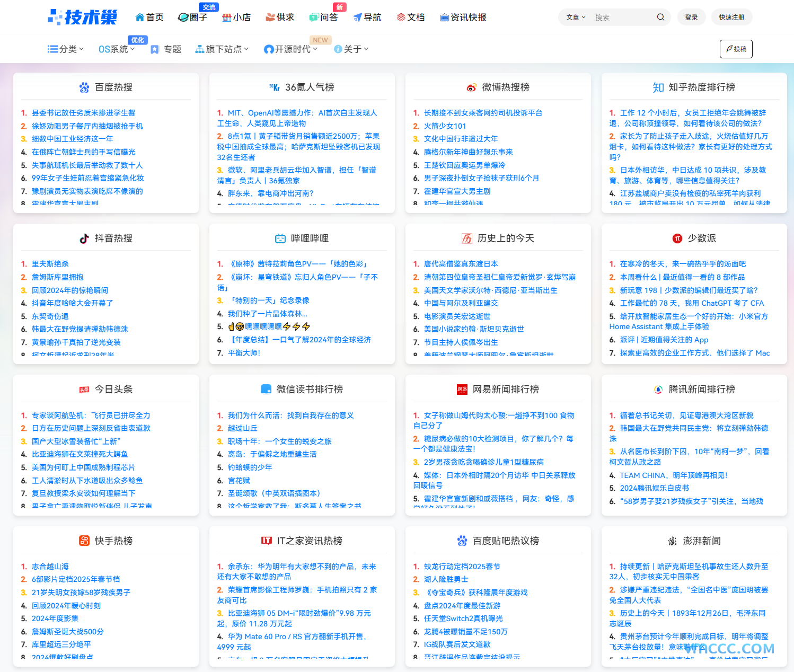Open the 唐代高僧鉴真东渡日本 entry
The height and width of the screenshot is (672, 794).
pyautogui.click(x=461, y=264)
